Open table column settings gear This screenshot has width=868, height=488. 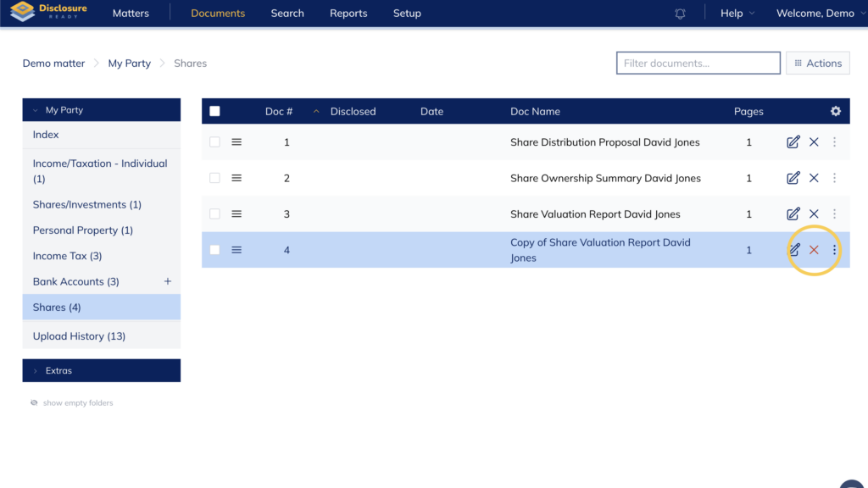(x=836, y=111)
